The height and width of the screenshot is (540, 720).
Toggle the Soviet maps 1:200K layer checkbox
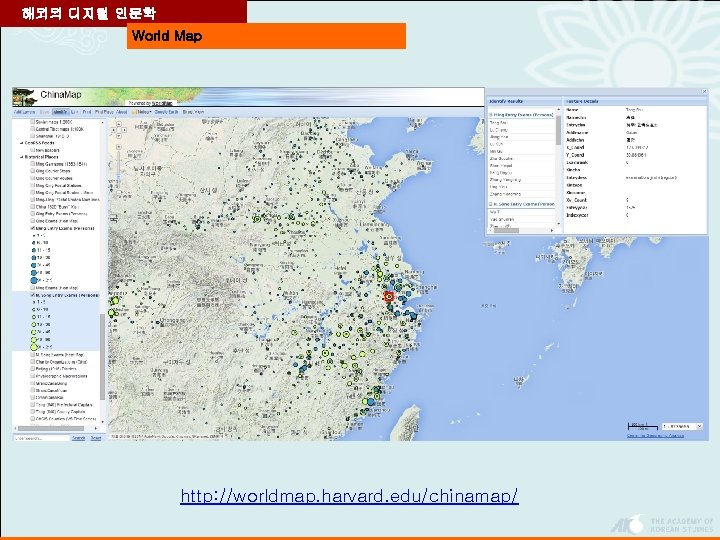[x=33, y=122]
